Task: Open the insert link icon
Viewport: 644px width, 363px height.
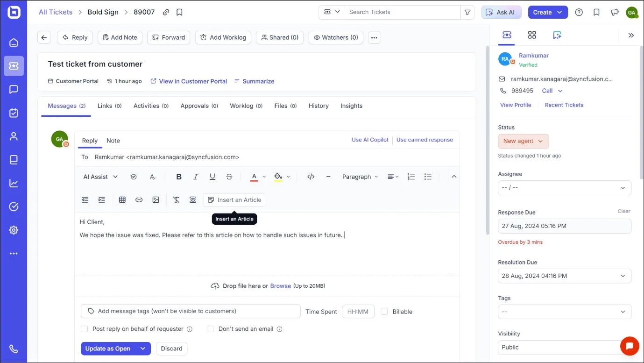Action: point(139,199)
